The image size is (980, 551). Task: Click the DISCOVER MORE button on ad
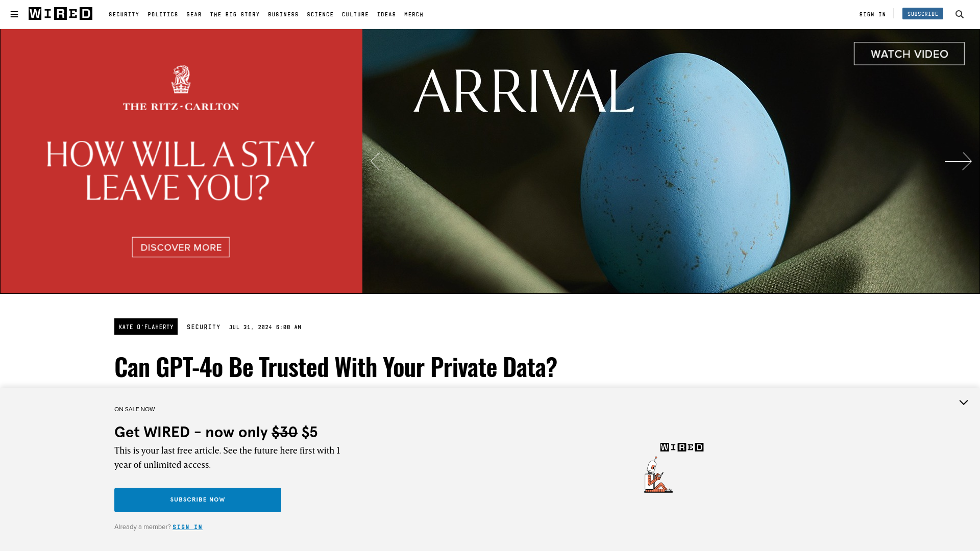180,247
